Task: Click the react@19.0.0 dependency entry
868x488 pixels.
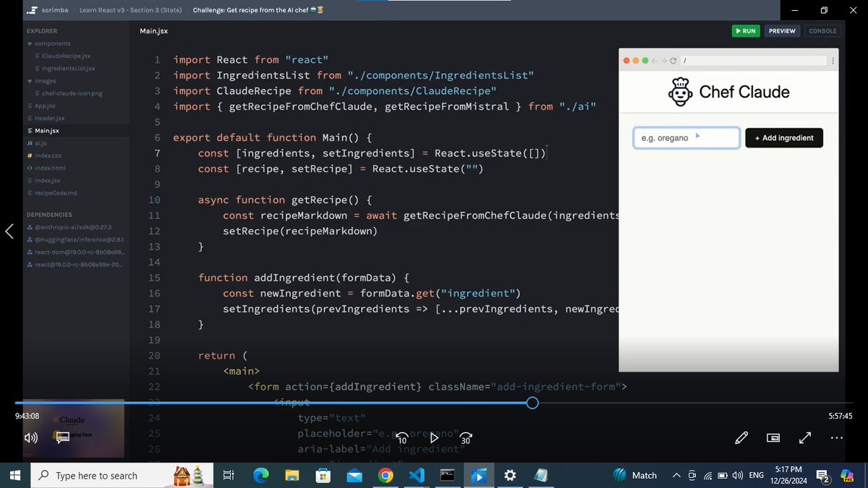Action: point(75,265)
